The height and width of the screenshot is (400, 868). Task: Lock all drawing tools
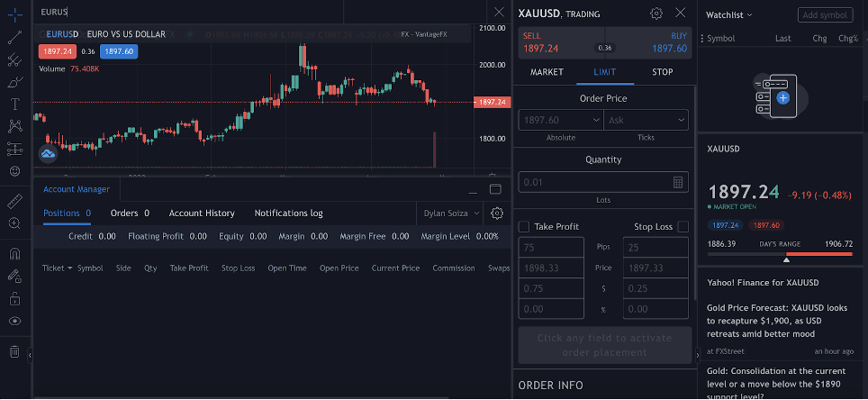[15, 298]
